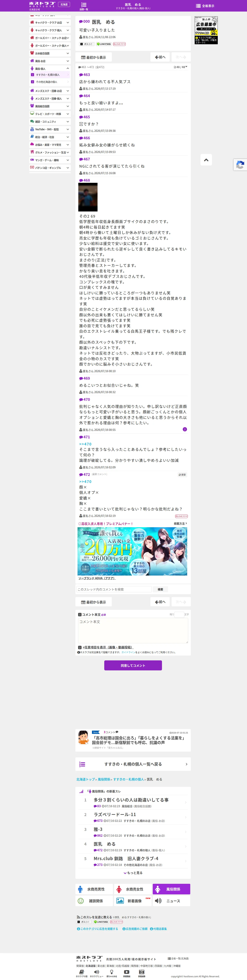247x980 pixels.
Task: Open the 新着画像 camera icon in the footer
Action: tap(142, 973)
